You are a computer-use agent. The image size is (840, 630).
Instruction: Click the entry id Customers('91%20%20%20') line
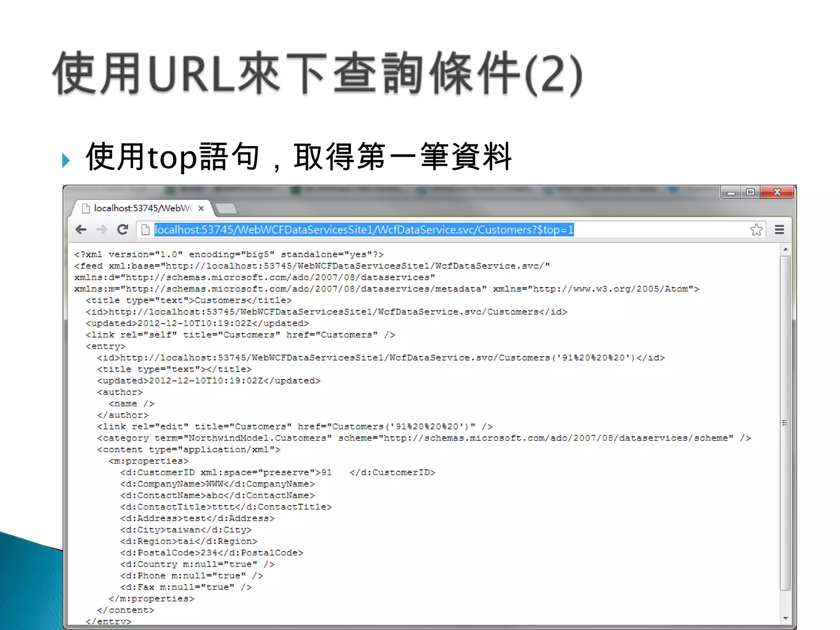pyautogui.click(x=381, y=358)
